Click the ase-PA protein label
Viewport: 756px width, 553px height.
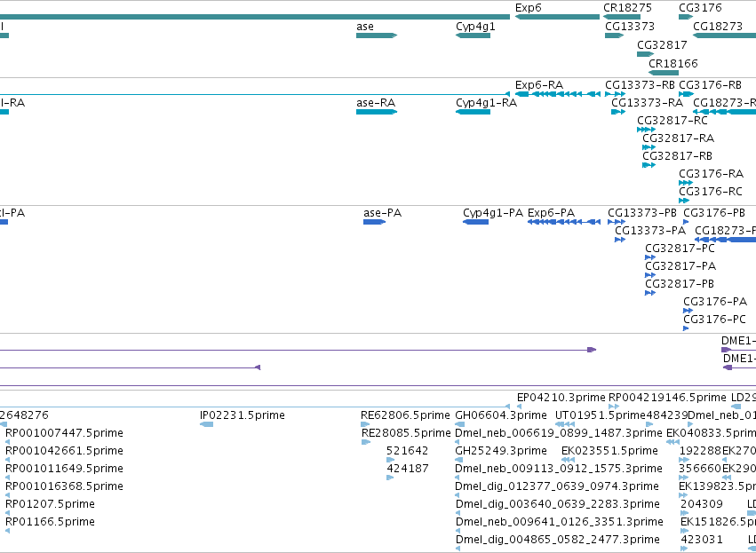tap(382, 213)
